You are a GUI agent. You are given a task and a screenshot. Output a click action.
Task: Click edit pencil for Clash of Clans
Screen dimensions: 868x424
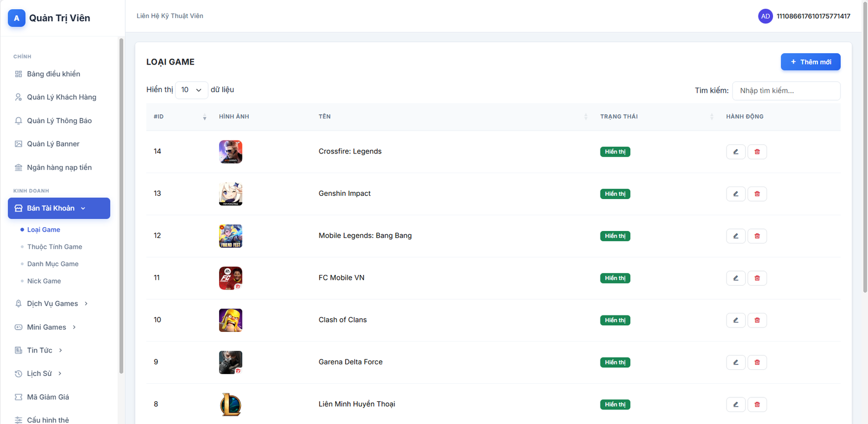coord(736,320)
